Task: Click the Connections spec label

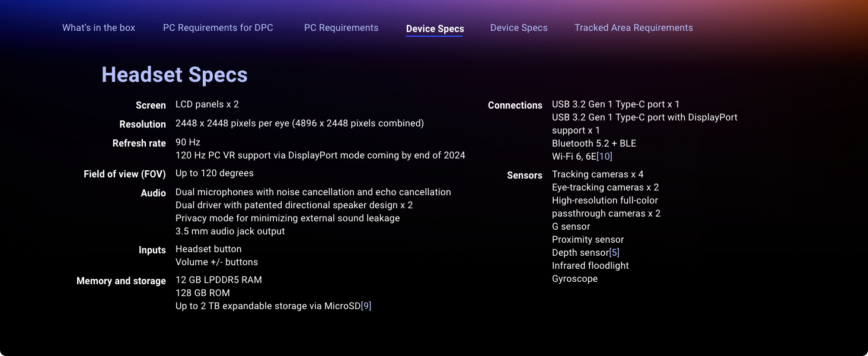Action: pyautogui.click(x=515, y=105)
